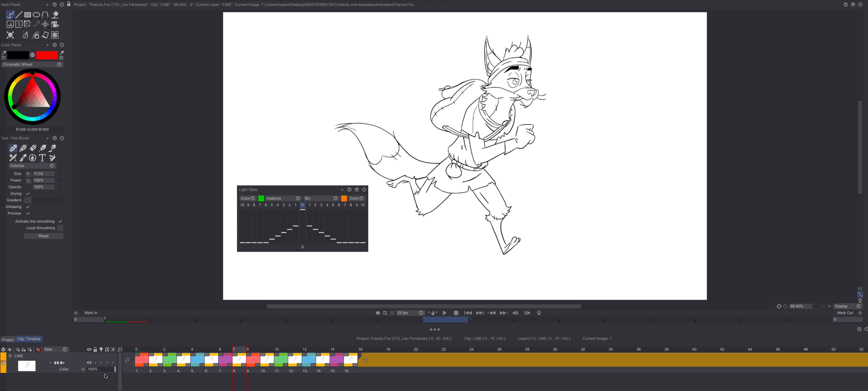Disable the Drying checkbox
Screen dimensions: 868x391
[28, 194]
